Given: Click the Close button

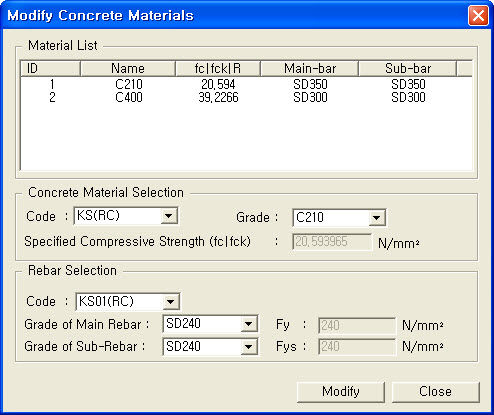Looking at the screenshot, I should coord(435,392).
